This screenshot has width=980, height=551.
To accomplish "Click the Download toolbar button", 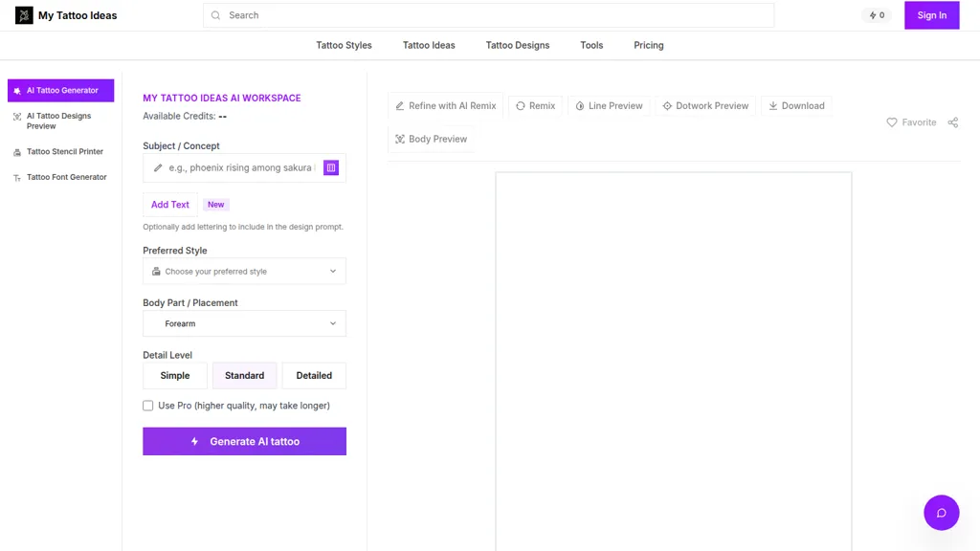I will click(796, 105).
